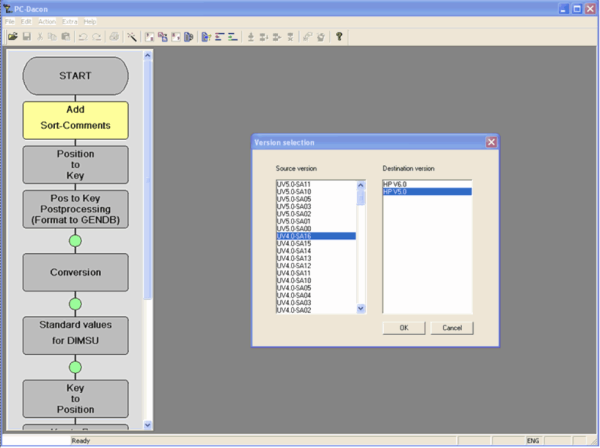Close the Version selection dialog

click(x=491, y=142)
